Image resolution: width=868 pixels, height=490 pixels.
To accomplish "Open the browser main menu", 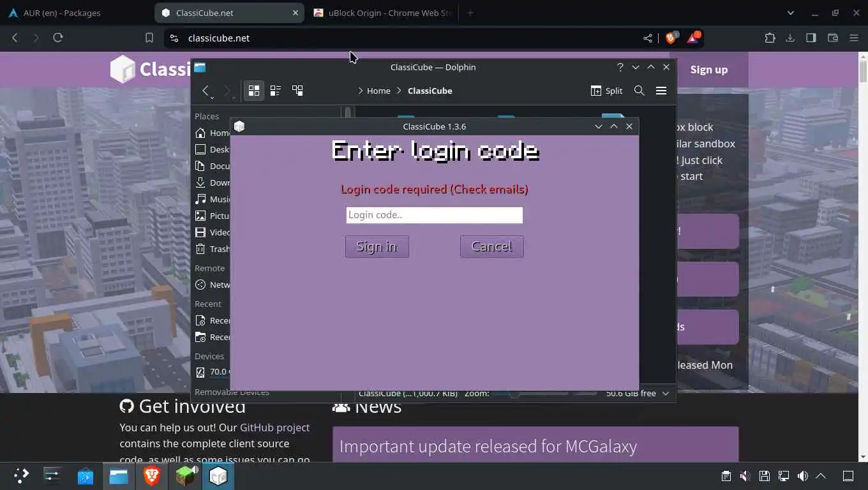I will tap(854, 38).
